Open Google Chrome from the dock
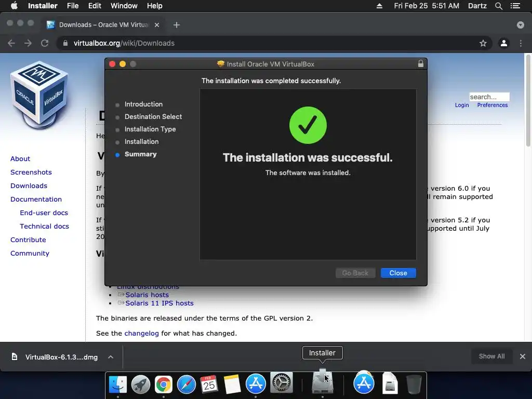Screen dimensions: 532x399 [164, 384]
